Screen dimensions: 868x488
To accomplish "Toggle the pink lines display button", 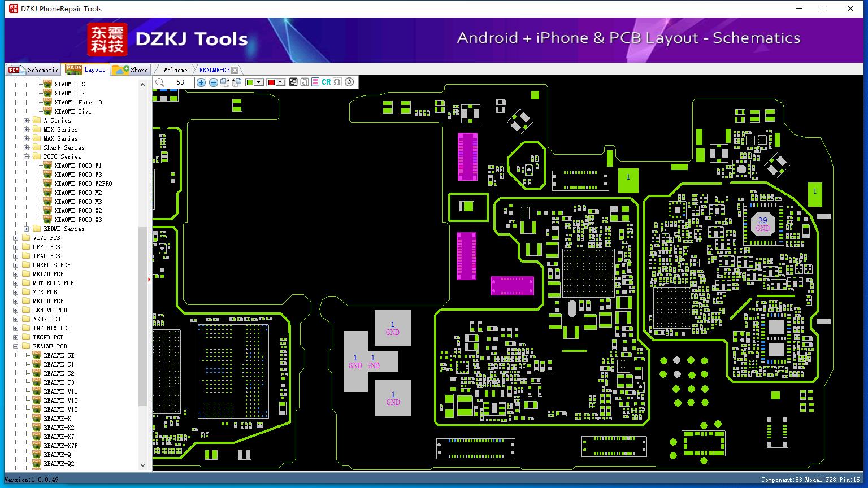I will [x=315, y=82].
